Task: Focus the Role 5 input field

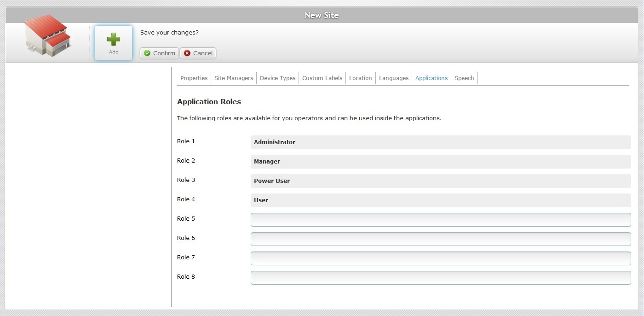Action: pyautogui.click(x=441, y=220)
